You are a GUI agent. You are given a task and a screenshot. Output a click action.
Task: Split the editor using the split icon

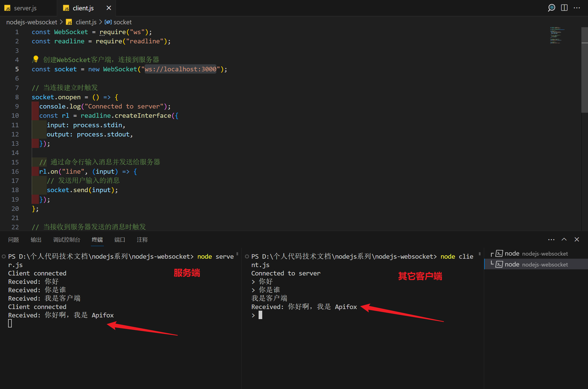pos(564,8)
